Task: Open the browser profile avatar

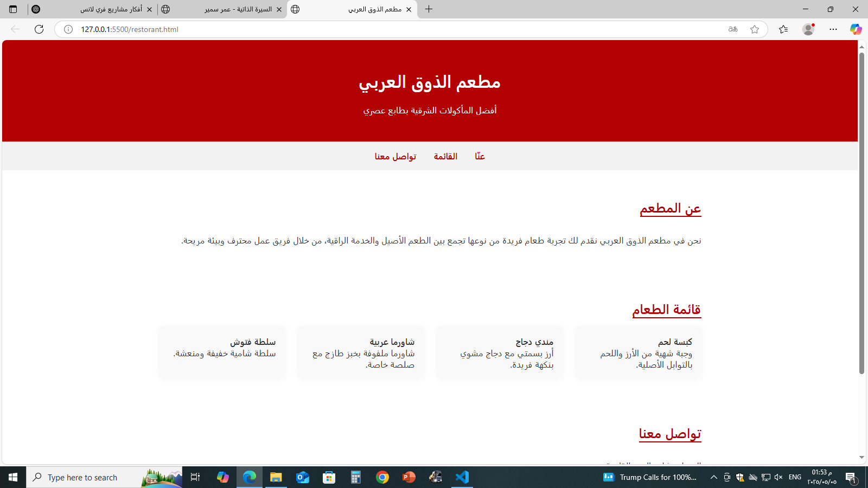Action: click(808, 29)
